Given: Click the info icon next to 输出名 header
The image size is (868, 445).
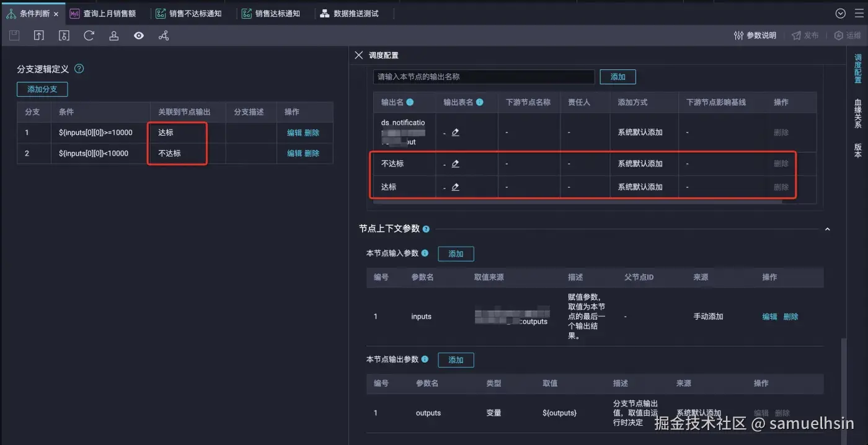Looking at the screenshot, I should [410, 102].
